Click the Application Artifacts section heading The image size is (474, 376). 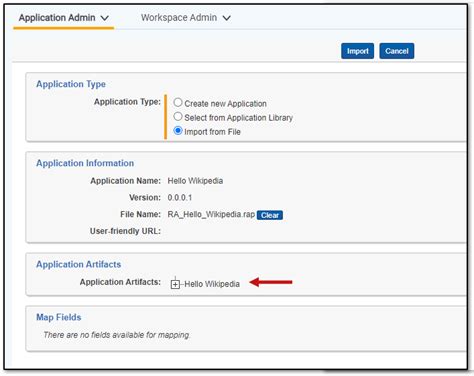(79, 264)
